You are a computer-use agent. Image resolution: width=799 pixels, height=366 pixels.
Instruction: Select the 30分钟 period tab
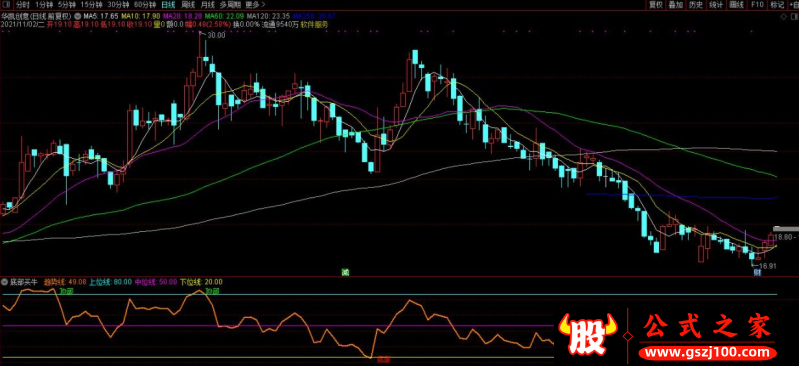(x=118, y=5)
